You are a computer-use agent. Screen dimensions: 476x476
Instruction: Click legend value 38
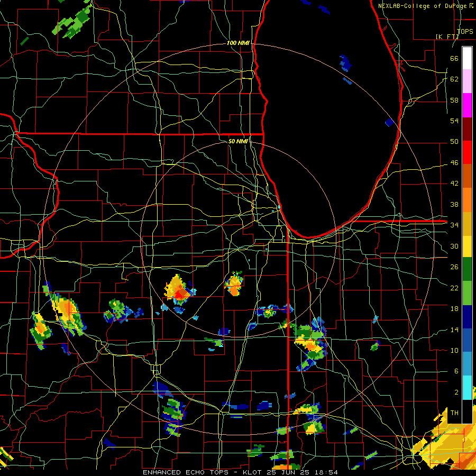coord(454,204)
